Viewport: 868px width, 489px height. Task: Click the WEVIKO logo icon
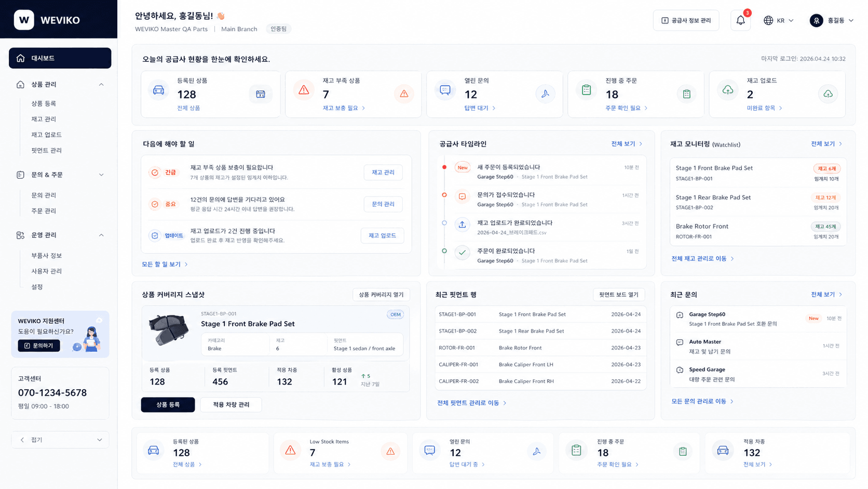point(24,20)
